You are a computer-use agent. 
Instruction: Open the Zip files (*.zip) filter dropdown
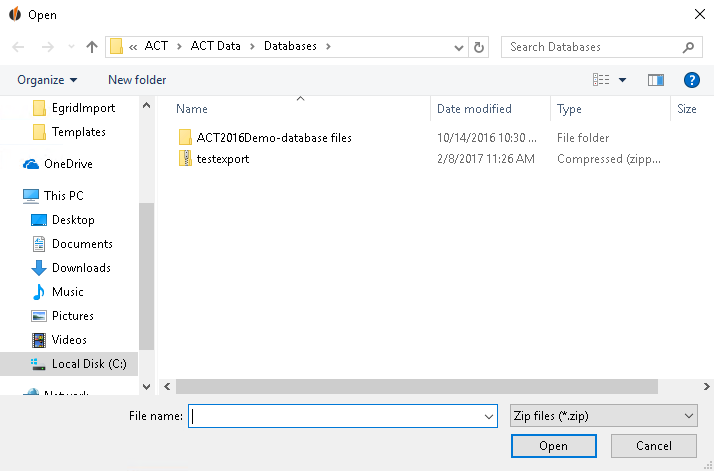pos(604,416)
